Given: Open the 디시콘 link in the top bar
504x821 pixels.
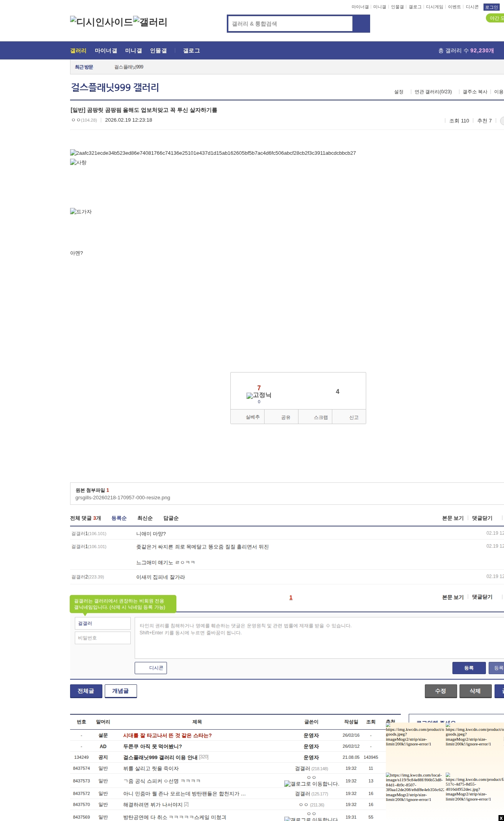Looking at the screenshot, I should (x=472, y=7).
